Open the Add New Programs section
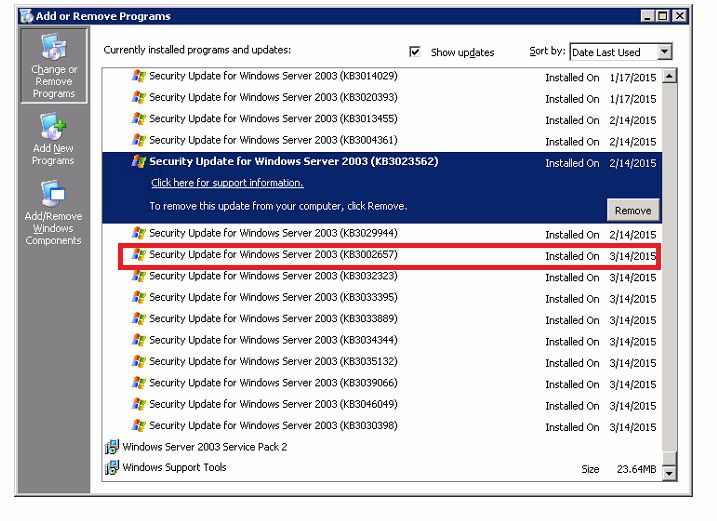This screenshot has width=717, height=521. click(54, 140)
